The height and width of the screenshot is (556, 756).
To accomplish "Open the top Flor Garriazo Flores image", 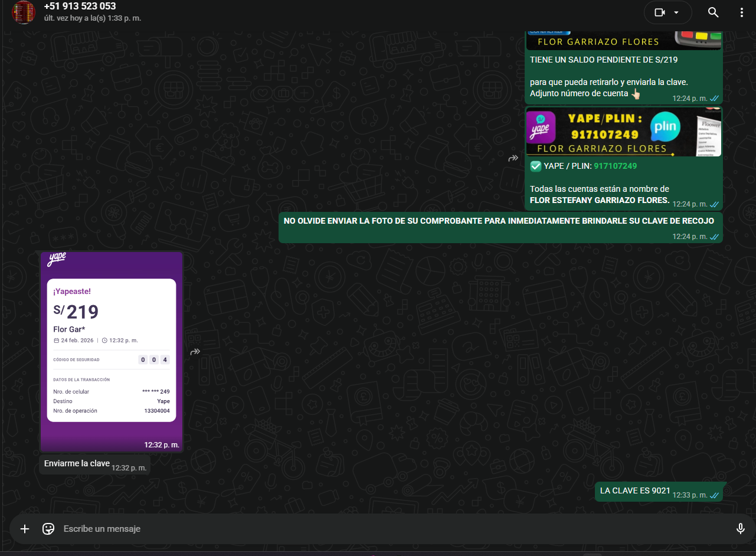I will [623, 40].
